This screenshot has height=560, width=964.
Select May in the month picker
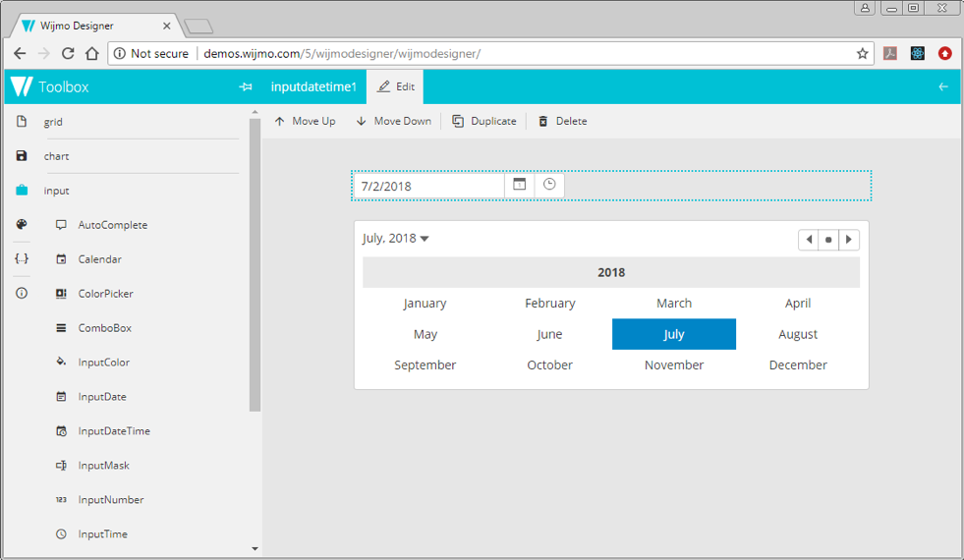pos(425,334)
